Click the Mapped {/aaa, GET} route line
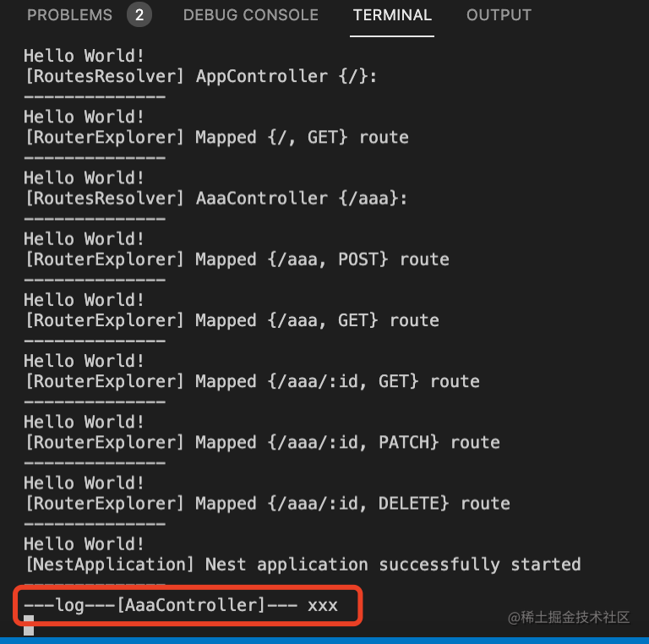649x644 pixels. point(232,320)
